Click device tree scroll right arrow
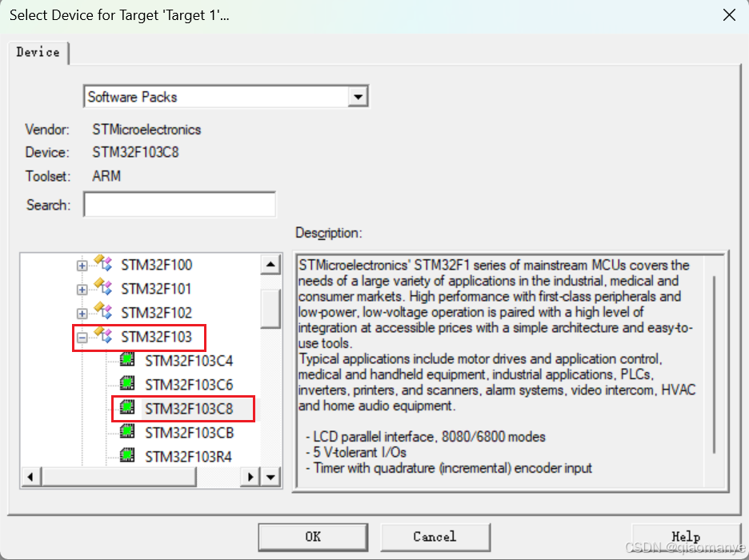749x560 pixels. 250,477
